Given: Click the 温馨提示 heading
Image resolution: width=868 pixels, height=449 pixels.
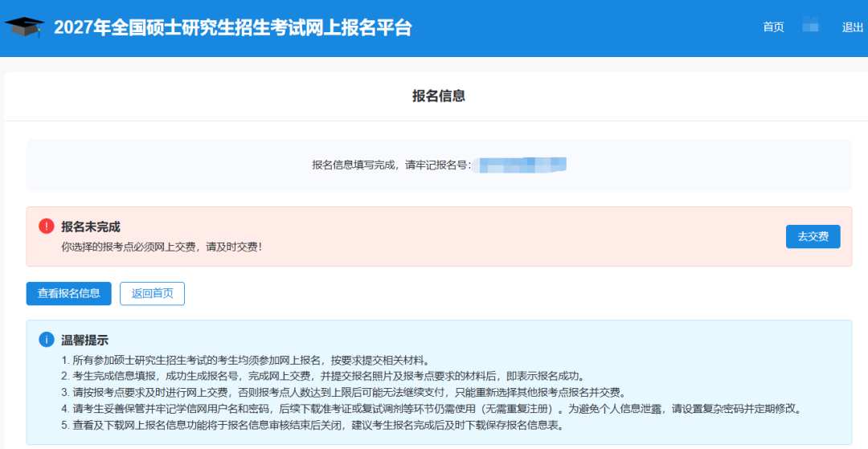Looking at the screenshot, I should 84,340.
